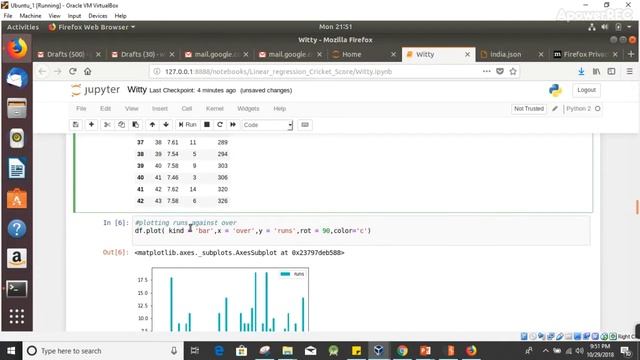Save notebook with the floppy disk icon

coord(76,124)
